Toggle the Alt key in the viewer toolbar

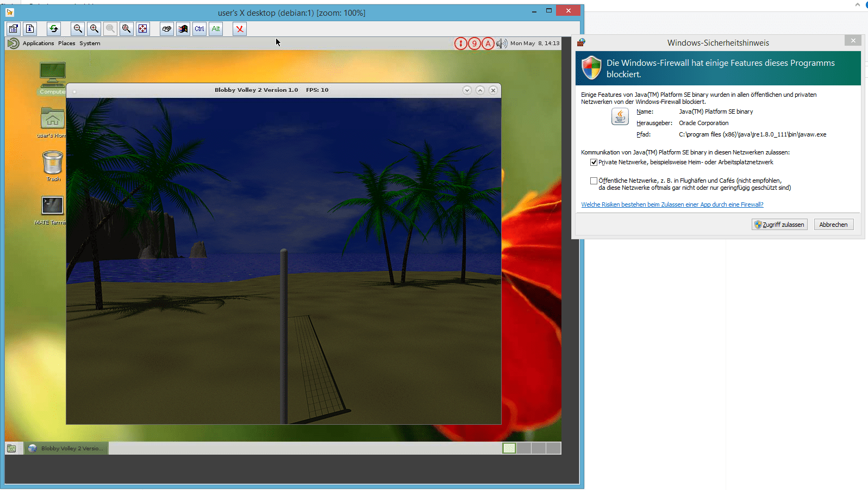click(216, 29)
